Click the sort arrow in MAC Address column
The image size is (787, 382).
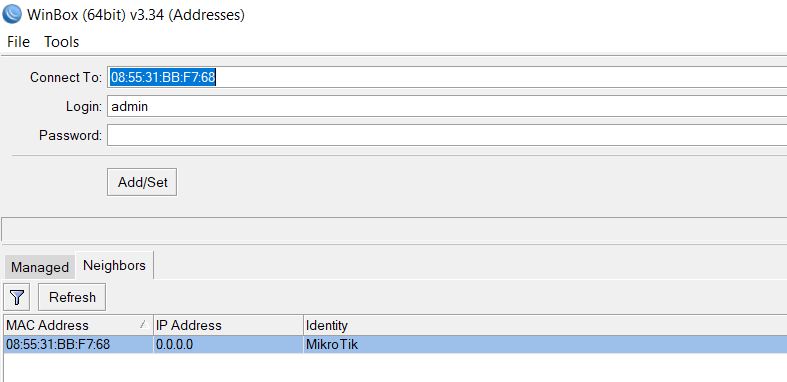(x=143, y=325)
